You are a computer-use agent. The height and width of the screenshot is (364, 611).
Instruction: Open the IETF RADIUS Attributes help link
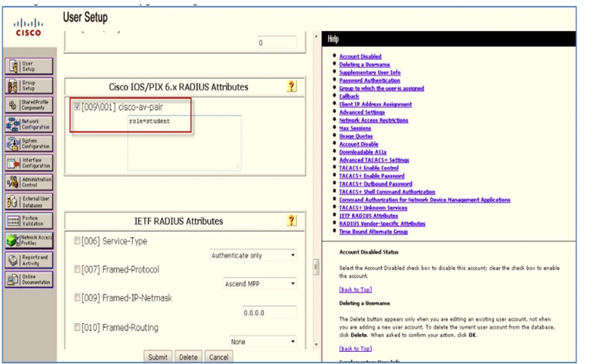pyautogui.click(x=369, y=215)
